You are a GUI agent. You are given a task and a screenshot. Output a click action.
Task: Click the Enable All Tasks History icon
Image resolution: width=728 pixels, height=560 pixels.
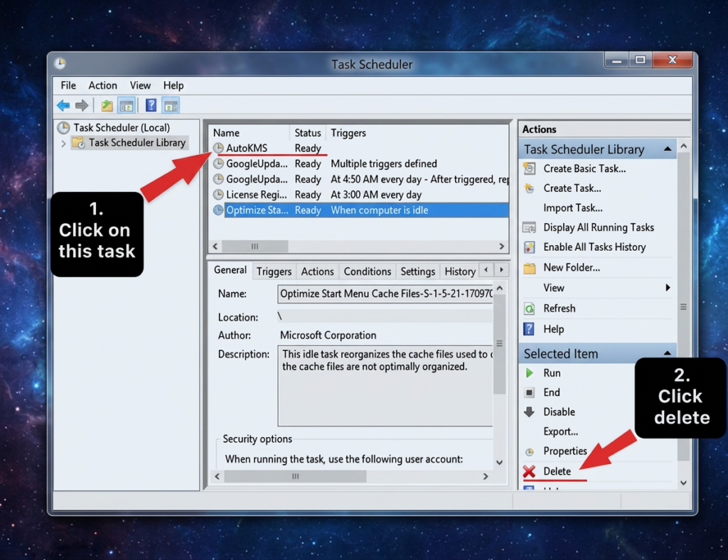pos(529,247)
